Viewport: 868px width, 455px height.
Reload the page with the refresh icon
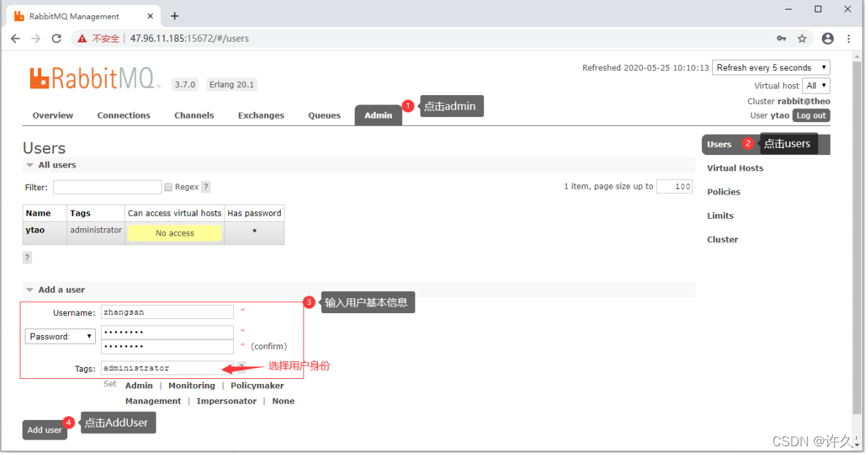click(56, 39)
